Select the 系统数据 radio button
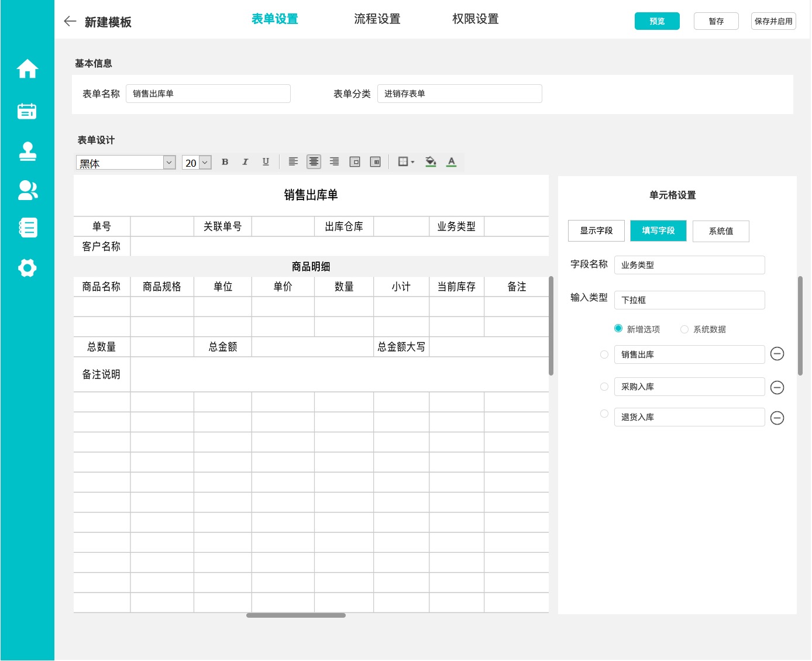812x661 pixels. (684, 329)
